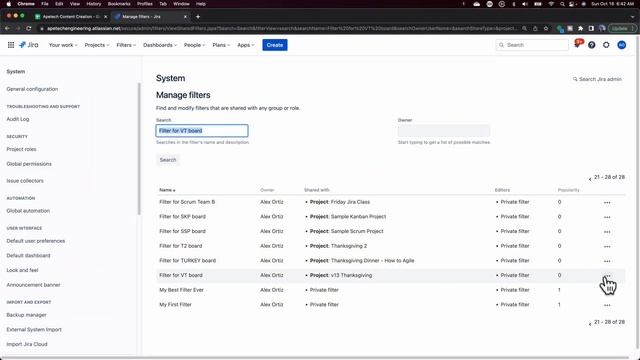Open Wi-Fi status in menu bar

551,4
